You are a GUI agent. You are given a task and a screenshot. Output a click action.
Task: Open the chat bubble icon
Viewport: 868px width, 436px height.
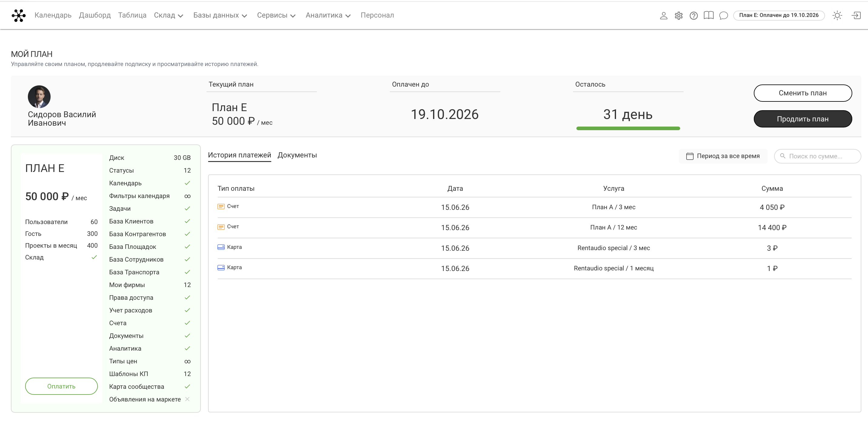pos(724,15)
